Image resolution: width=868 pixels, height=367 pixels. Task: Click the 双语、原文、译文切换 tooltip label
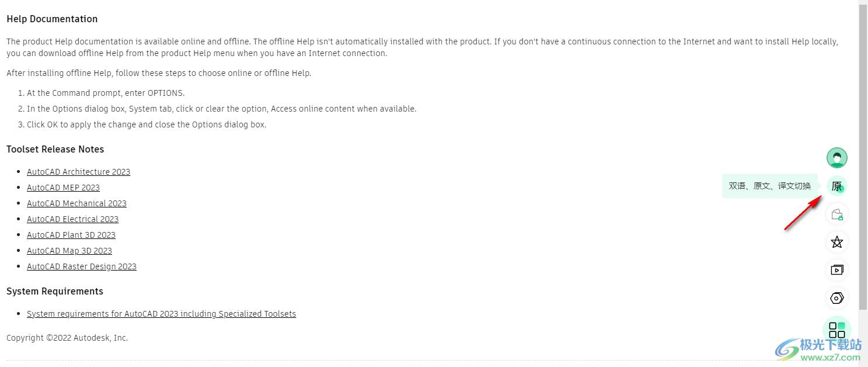[770, 186]
